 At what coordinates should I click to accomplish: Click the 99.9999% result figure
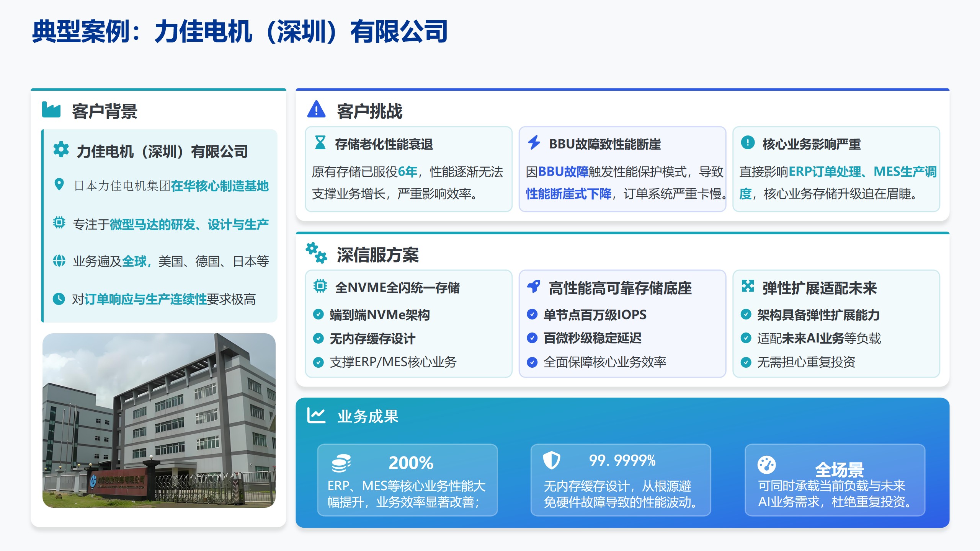click(x=622, y=460)
